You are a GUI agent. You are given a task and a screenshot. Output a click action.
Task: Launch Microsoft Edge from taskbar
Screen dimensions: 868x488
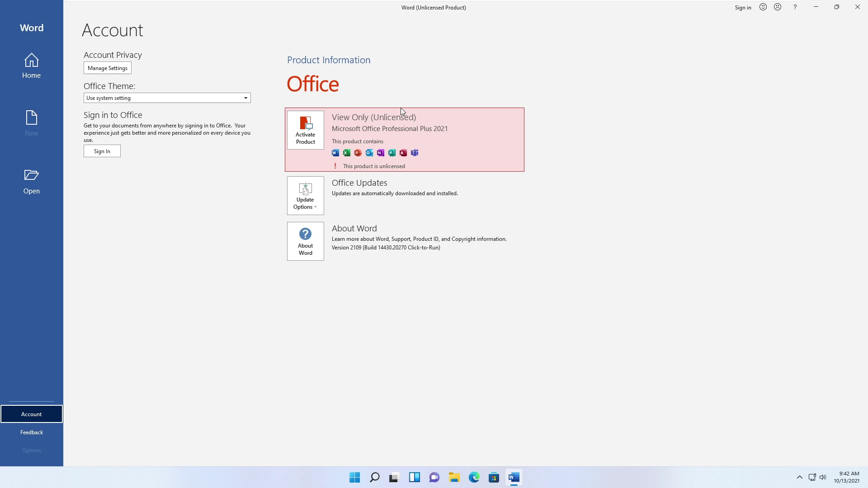(474, 478)
